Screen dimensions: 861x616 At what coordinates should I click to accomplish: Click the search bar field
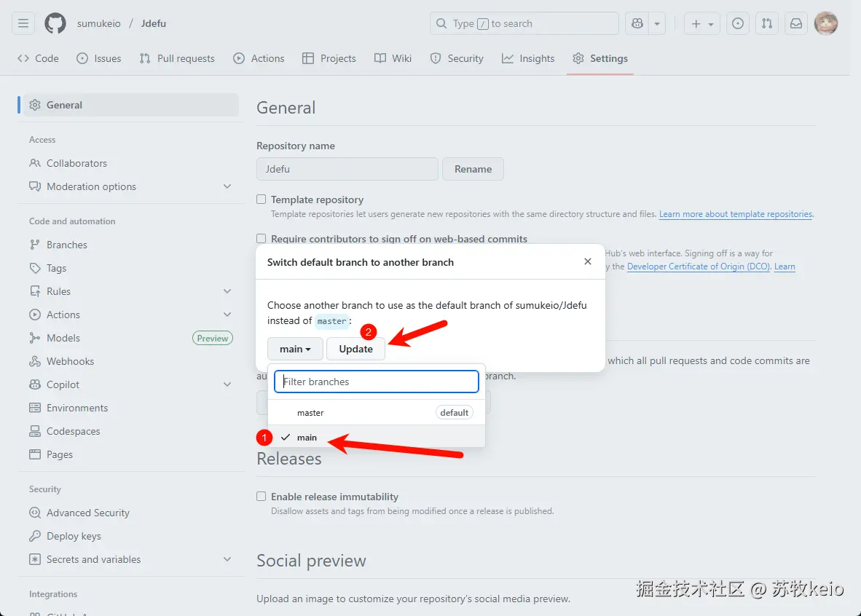tap(524, 23)
